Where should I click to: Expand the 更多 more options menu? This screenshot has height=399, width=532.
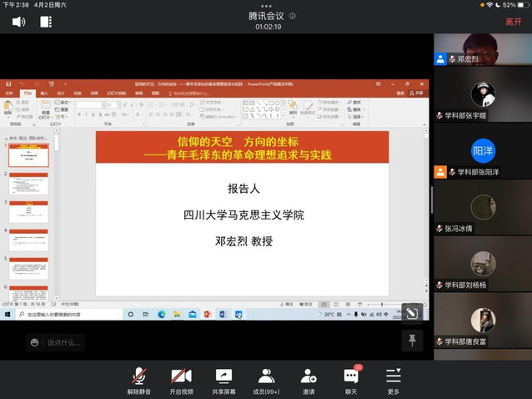[394, 380]
